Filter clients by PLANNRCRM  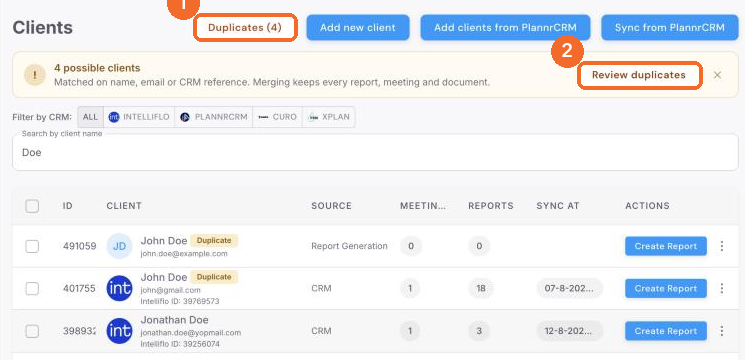click(213, 117)
